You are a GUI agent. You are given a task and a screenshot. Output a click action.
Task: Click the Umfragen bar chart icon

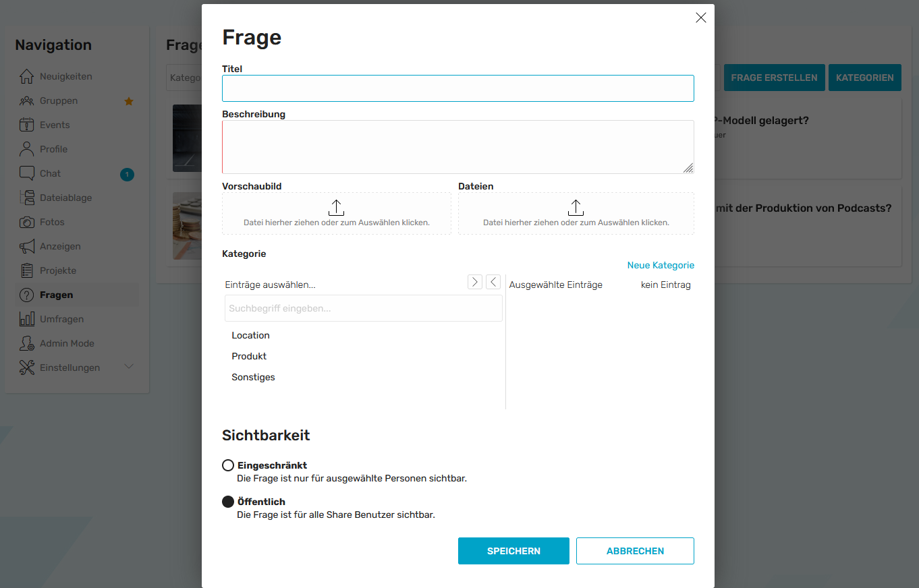[26, 319]
